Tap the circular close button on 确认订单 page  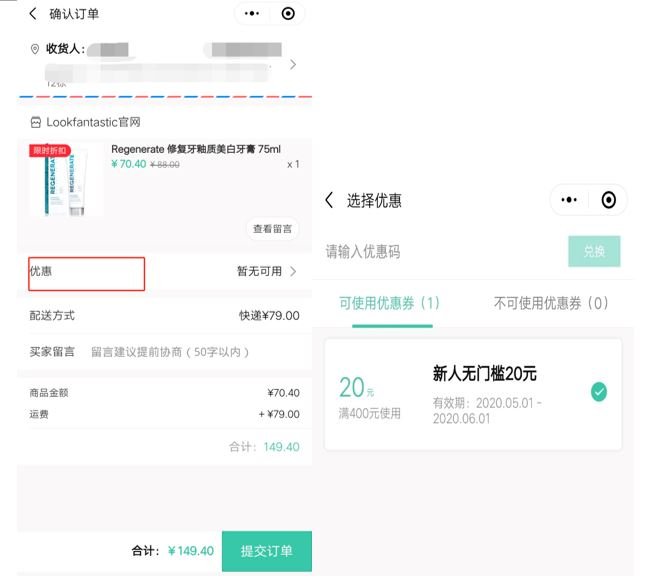pyautogui.click(x=288, y=14)
